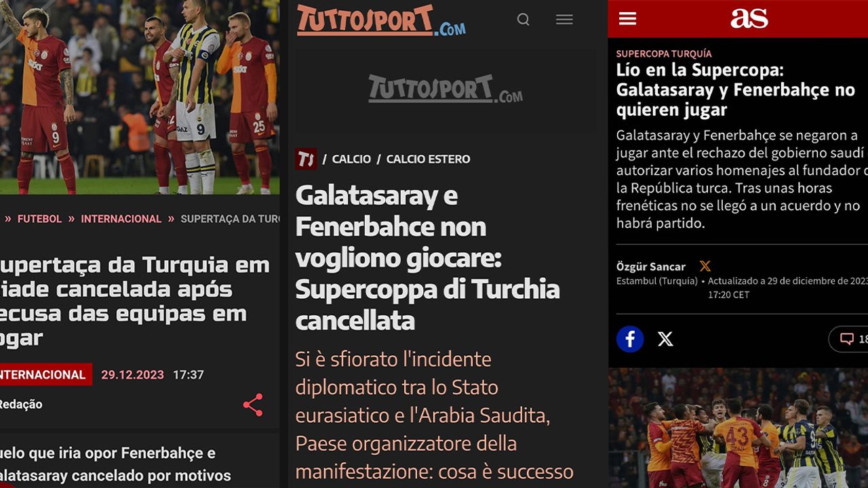Open the SUPERCOPA TURQUÍA category label

click(x=664, y=54)
